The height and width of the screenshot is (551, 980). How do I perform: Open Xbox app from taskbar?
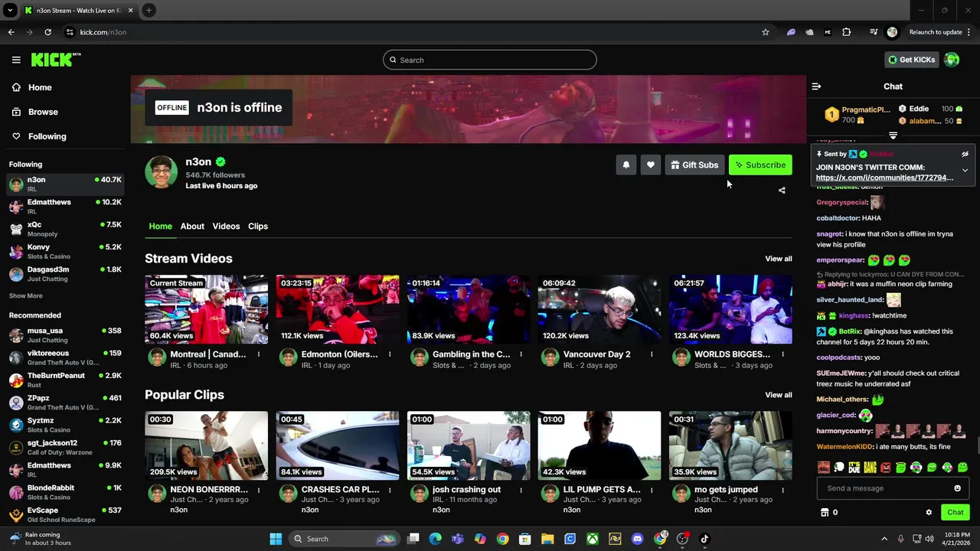(x=593, y=539)
